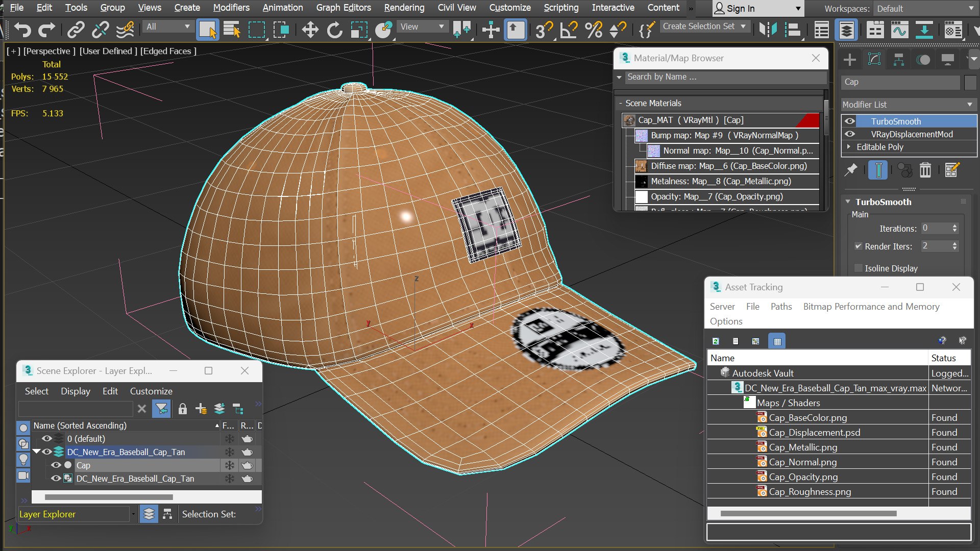The image size is (980, 551).
Task: Choose the Rectangular Selection Region icon
Action: tap(257, 30)
